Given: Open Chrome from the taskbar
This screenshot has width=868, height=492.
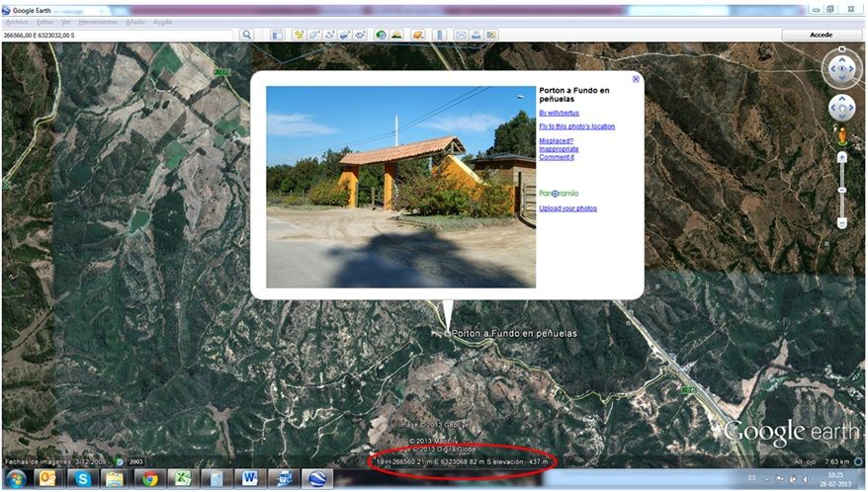Looking at the screenshot, I should pyautogui.click(x=149, y=479).
